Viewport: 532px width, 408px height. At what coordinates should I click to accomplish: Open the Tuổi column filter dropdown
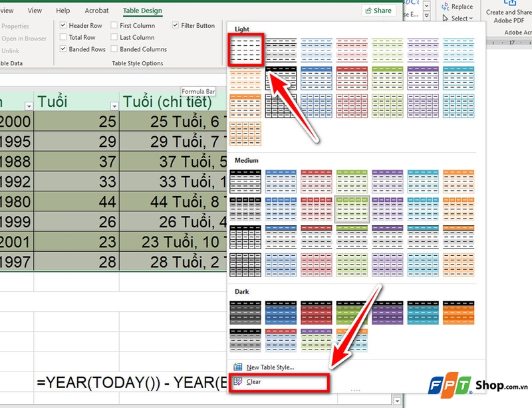coord(114,105)
